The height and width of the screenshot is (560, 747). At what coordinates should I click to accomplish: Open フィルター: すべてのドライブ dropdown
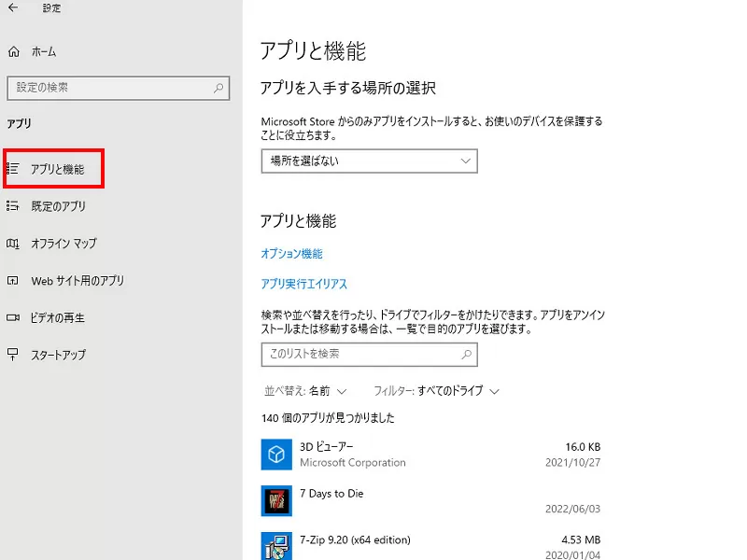point(436,391)
